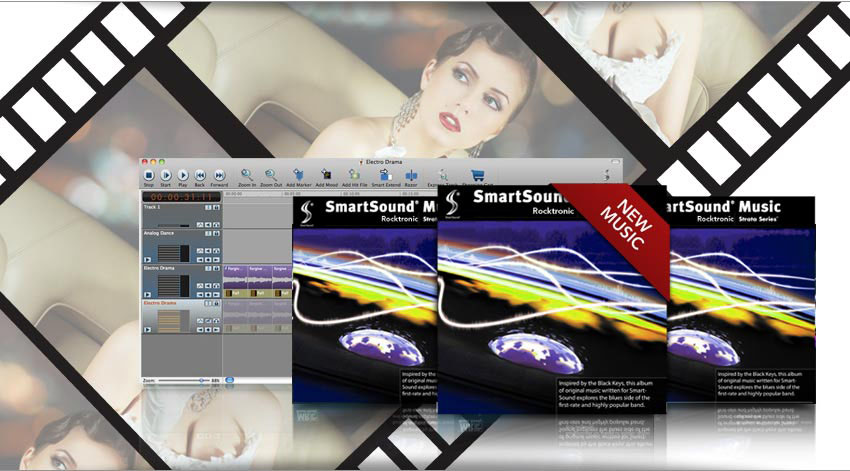Image resolution: width=850 pixels, height=471 pixels.
Task: Solo Track 1 with headphones icon
Action: coord(216,225)
